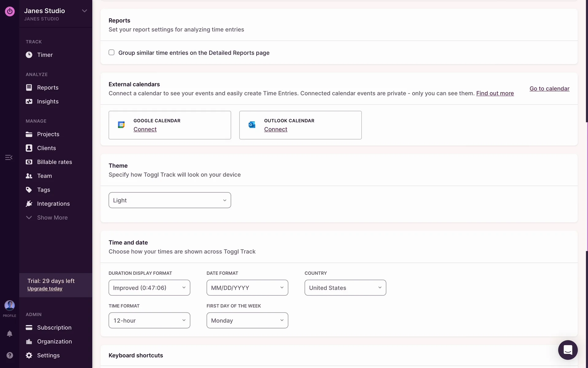
Task: Open the chat support bubble
Action: [567, 350]
